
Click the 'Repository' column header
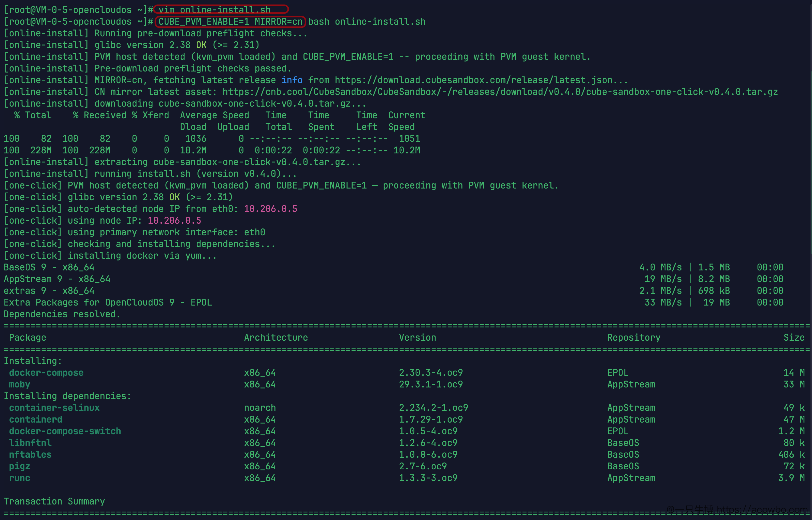[x=634, y=337]
